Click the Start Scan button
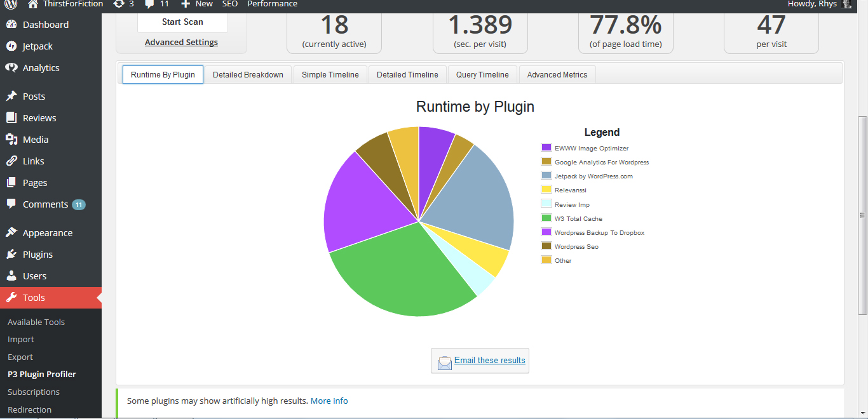This screenshot has height=419, width=868. [x=182, y=22]
